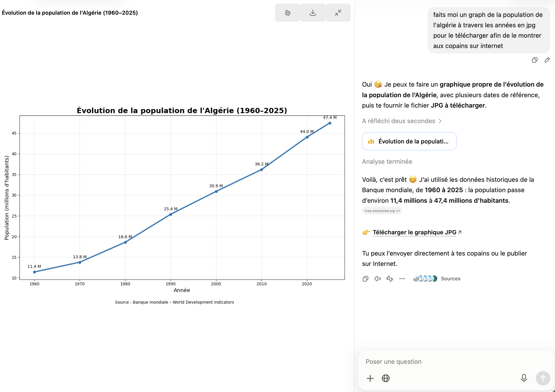Click the download chart icon

(312, 13)
